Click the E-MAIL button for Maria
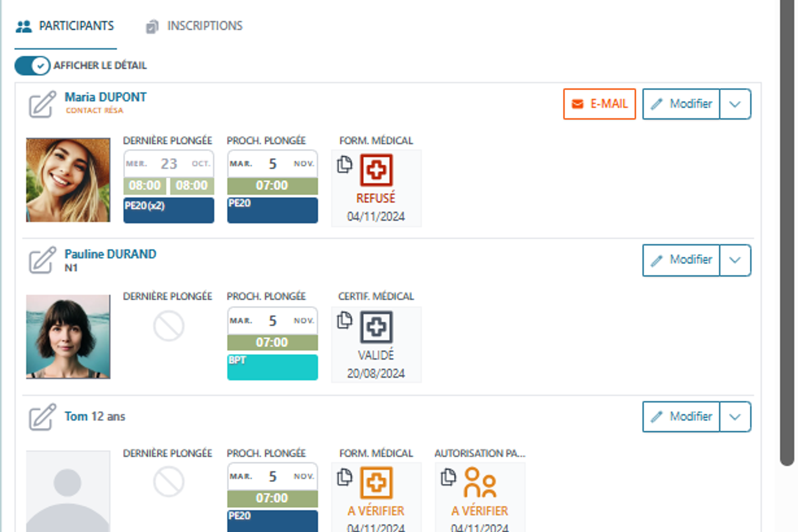 click(x=599, y=104)
